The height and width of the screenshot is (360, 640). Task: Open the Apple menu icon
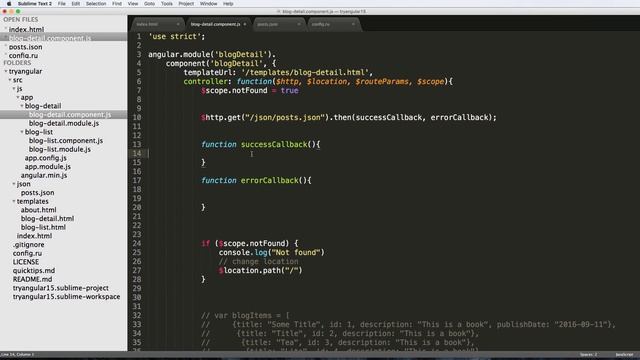click(9, 4)
